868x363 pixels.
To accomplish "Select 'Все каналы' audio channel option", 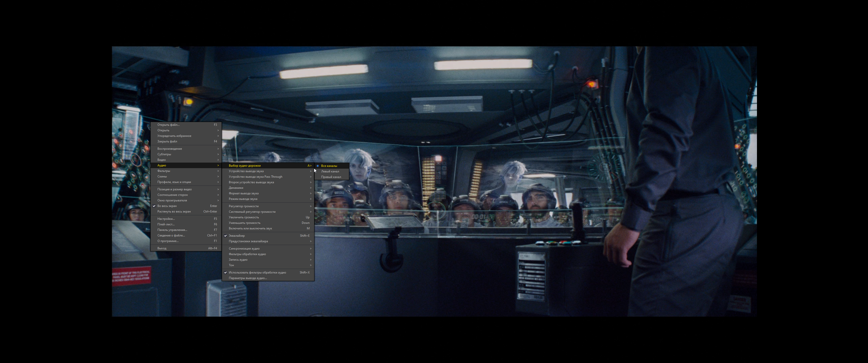I will pos(329,166).
